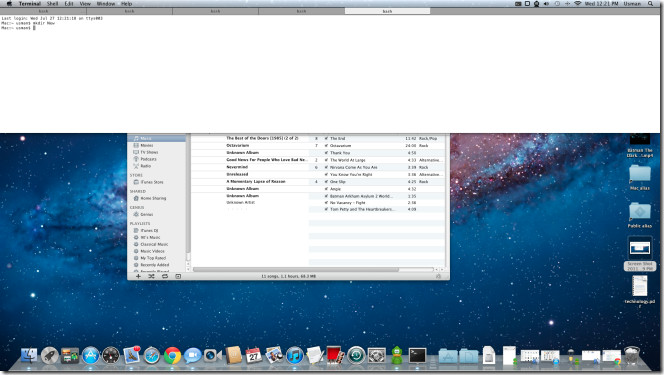
Task: Open Spotlight search magnifier in menu bar
Action: [650, 3]
